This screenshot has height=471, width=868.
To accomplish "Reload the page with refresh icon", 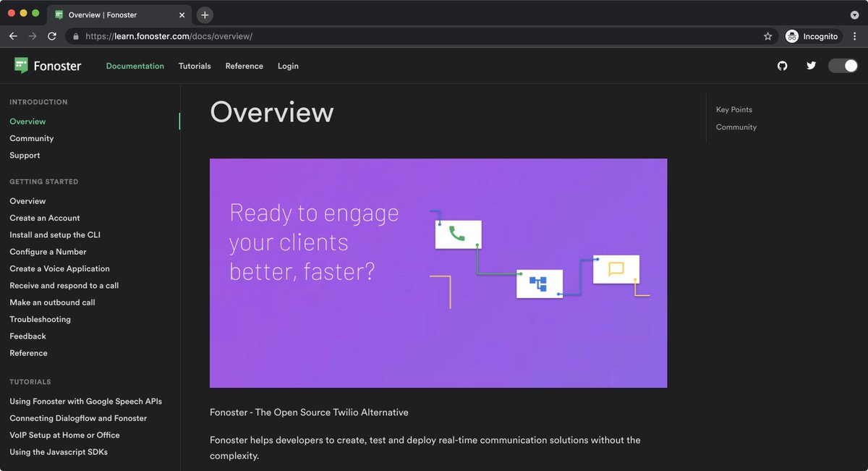I will [x=52, y=36].
